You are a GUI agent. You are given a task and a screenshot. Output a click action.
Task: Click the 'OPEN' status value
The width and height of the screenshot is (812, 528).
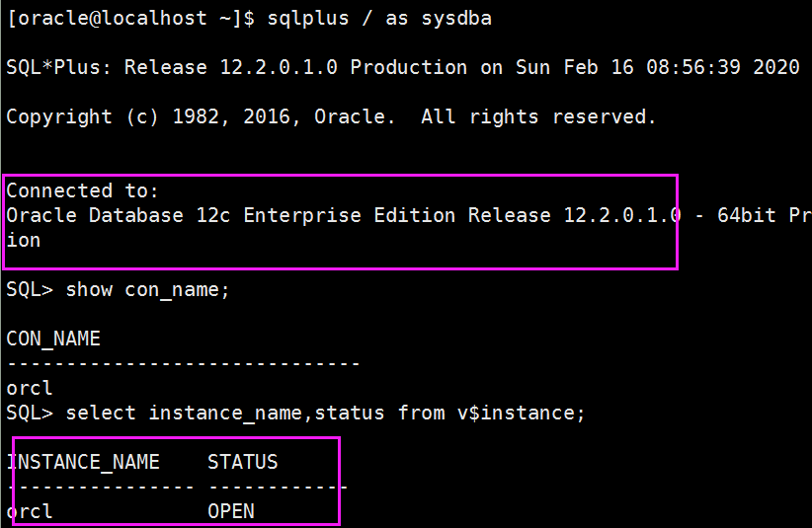pyautogui.click(x=231, y=511)
